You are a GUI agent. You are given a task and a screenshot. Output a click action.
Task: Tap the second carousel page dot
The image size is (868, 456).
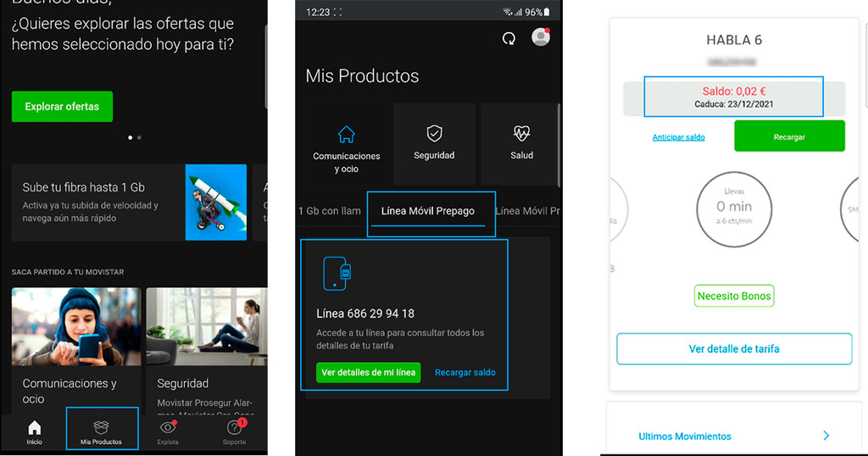click(139, 137)
